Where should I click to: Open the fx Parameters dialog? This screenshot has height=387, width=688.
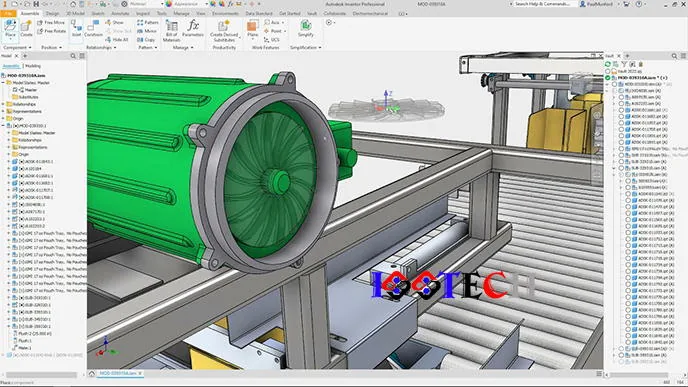pos(193,29)
